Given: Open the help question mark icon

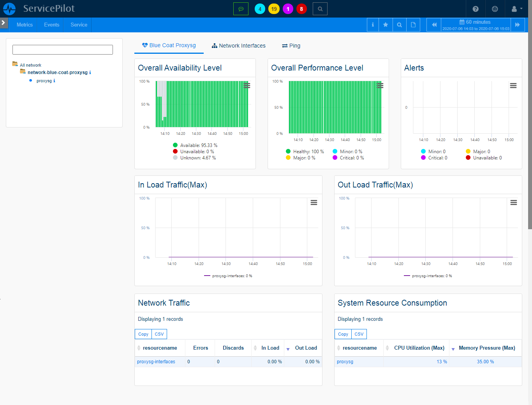Looking at the screenshot, I should (x=476, y=9).
